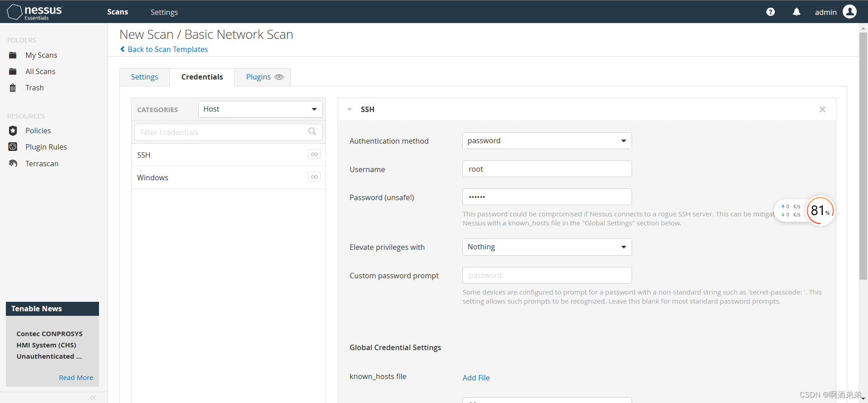Open My Scans folder
This screenshot has height=403, width=868.
click(x=41, y=55)
